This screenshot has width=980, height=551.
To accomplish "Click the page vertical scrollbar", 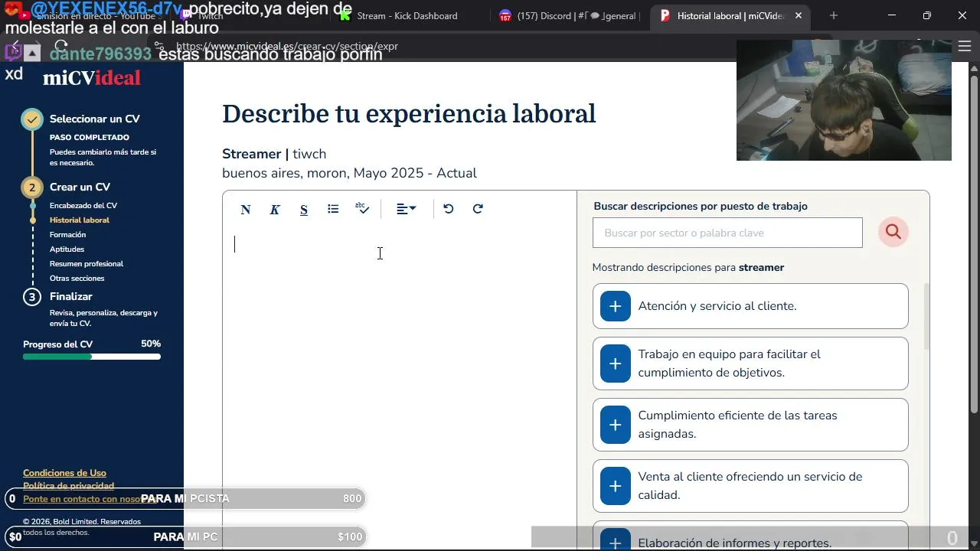I will click(x=974, y=245).
